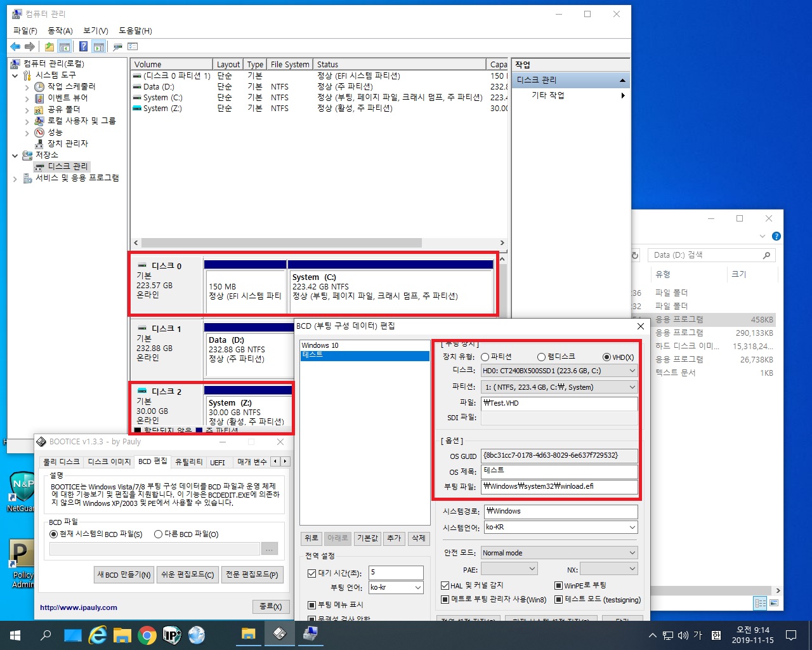Toggle the show/hide console tree icon
Viewport: 812px width, 650px height.
[x=64, y=46]
